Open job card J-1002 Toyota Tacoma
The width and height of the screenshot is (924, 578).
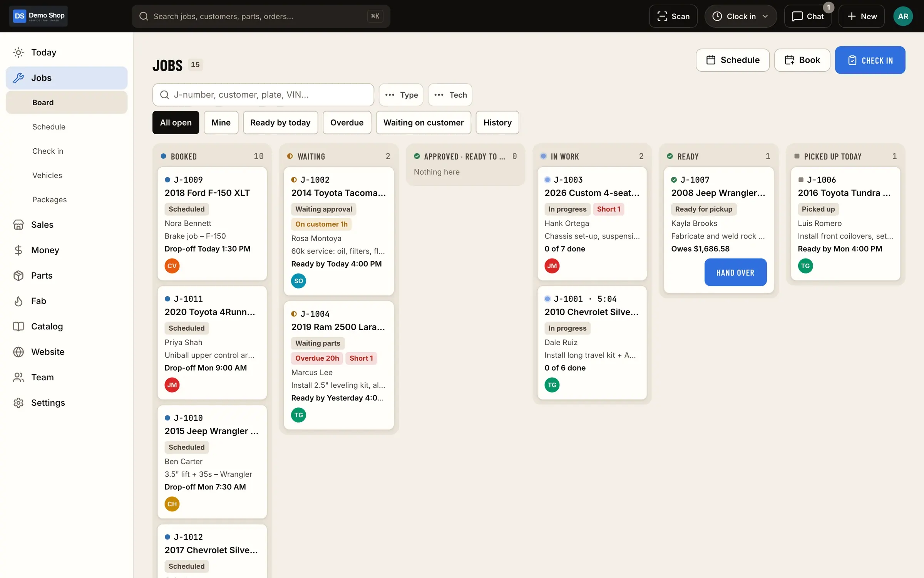coord(339,231)
